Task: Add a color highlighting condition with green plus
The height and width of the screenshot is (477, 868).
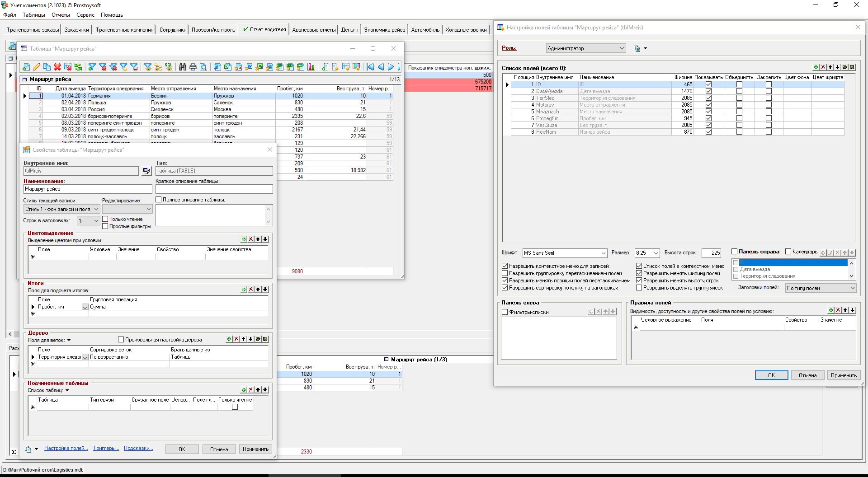Action: click(244, 239)
